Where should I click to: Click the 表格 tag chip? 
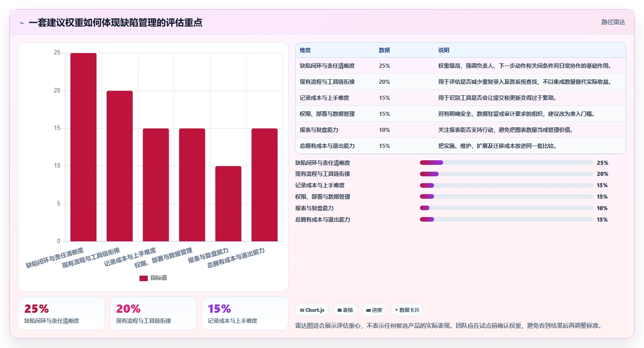pyautogui.click(x=345, y=310)
